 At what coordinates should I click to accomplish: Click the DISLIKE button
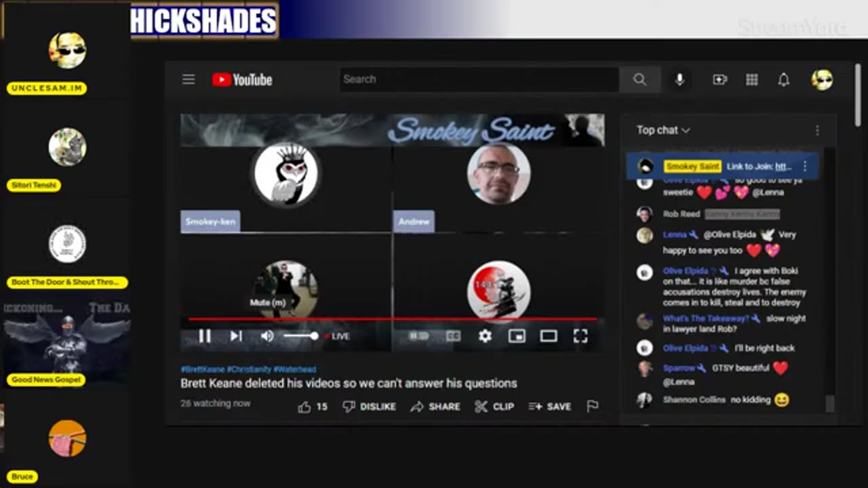[370, 407]
